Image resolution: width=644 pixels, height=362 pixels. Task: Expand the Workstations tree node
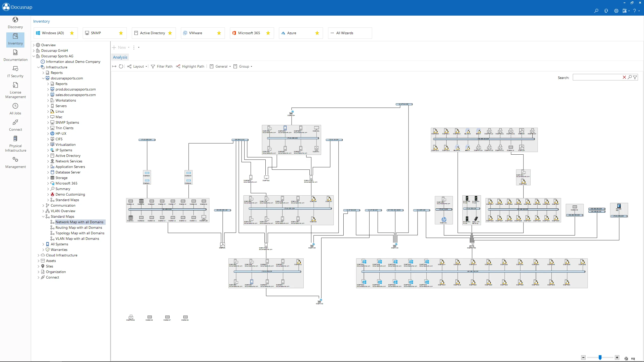(48, 100)
